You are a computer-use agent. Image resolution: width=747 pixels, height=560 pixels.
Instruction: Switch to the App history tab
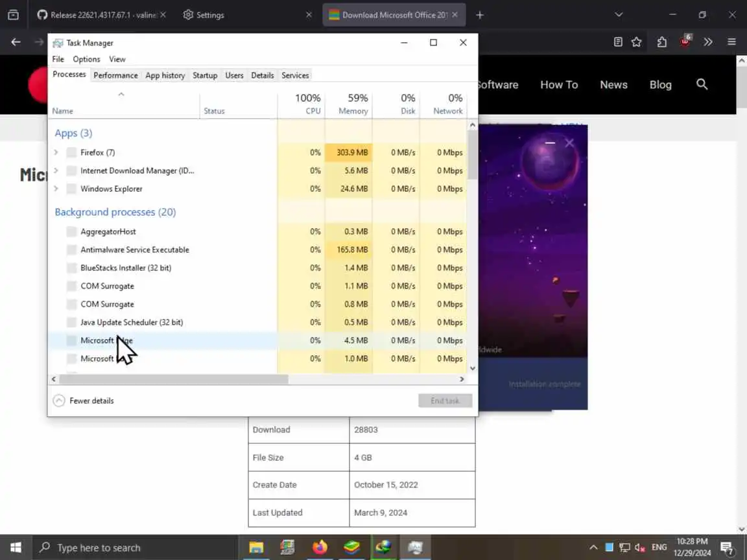[x=165, y=75]
